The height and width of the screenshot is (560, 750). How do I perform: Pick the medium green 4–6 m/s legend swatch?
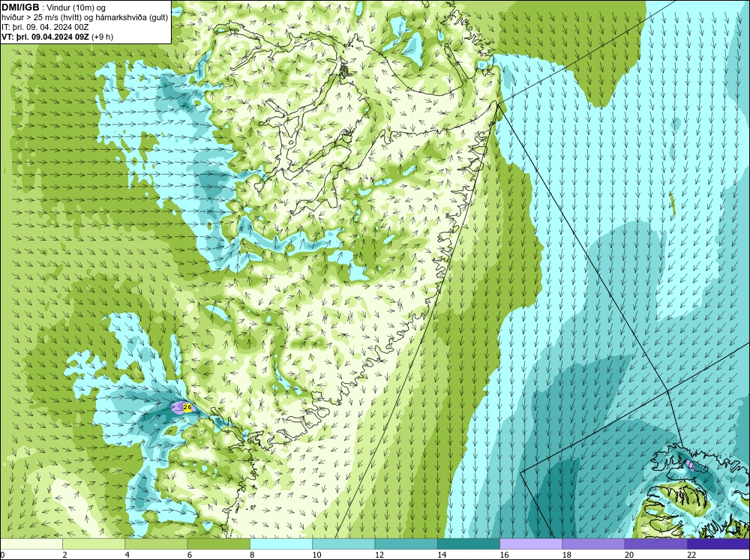156,544
